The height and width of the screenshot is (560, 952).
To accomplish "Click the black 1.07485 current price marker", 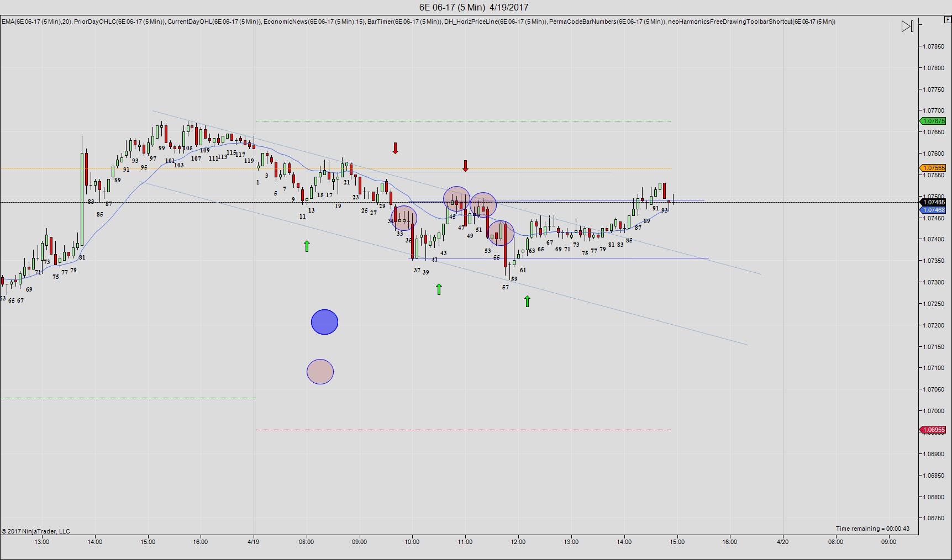I will coord(933,202).
